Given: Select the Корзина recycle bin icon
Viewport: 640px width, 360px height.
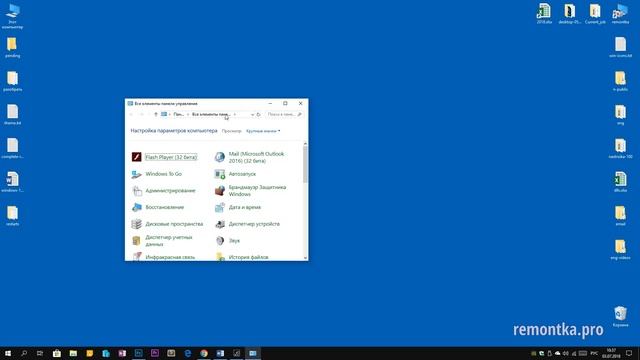Looking at the screenshot, I should pyautogui.click(x=620, y=317).
